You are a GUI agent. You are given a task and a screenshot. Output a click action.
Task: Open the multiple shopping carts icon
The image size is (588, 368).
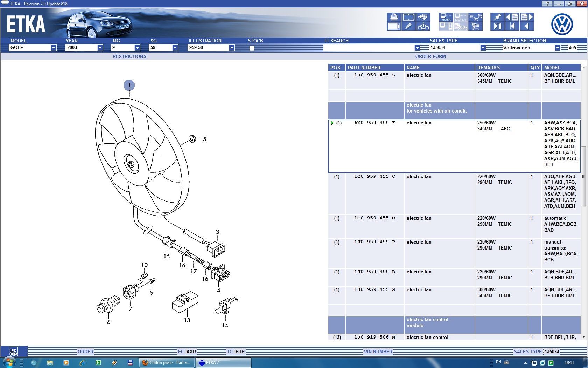pyautogui.click(x=476, y=17)
